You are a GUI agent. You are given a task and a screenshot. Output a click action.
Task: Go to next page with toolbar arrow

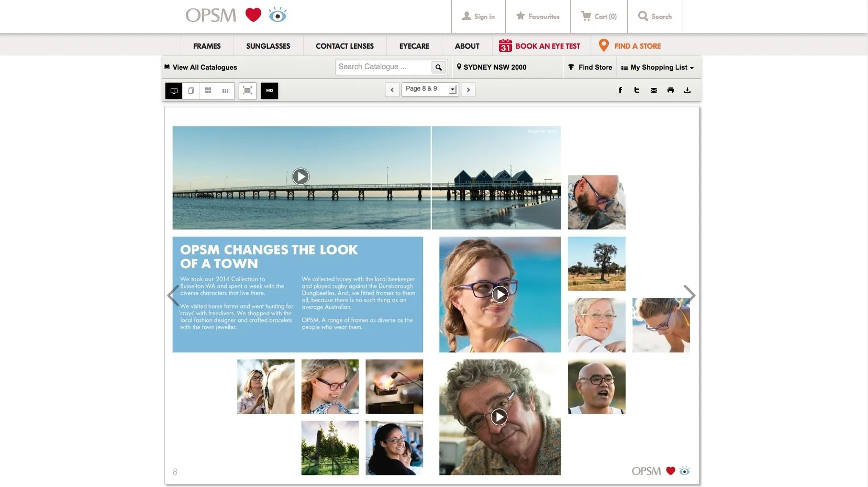pyautogui.click(x=468, y=90)
